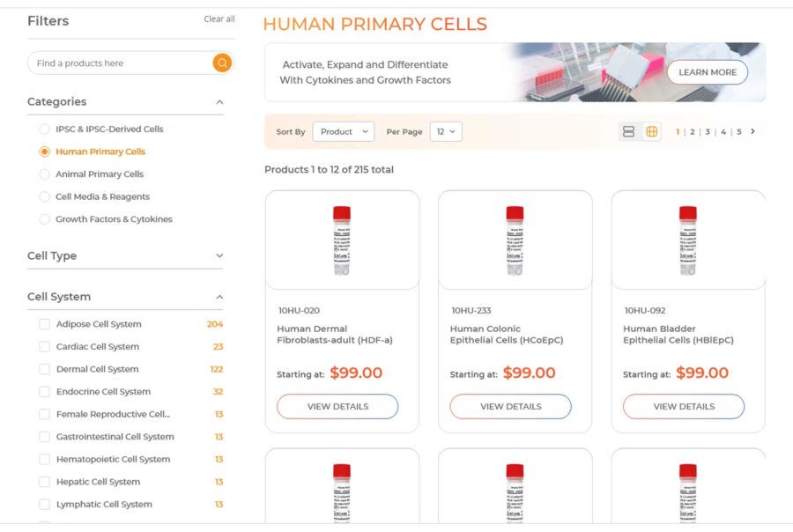Open Human Dermal Fibroblasts vial image
Image resolution: width=793 pixels, height=532 pixels.
tap(342, 240)
